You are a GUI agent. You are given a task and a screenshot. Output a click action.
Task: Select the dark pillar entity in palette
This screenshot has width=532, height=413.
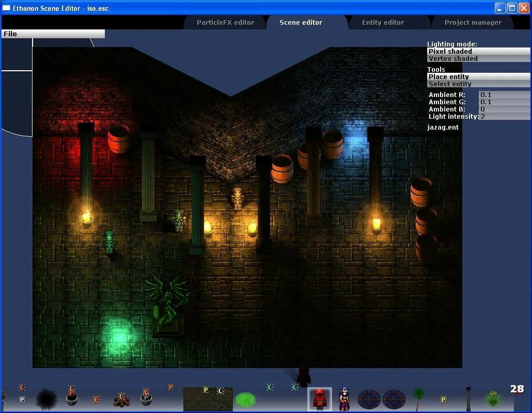468,399
